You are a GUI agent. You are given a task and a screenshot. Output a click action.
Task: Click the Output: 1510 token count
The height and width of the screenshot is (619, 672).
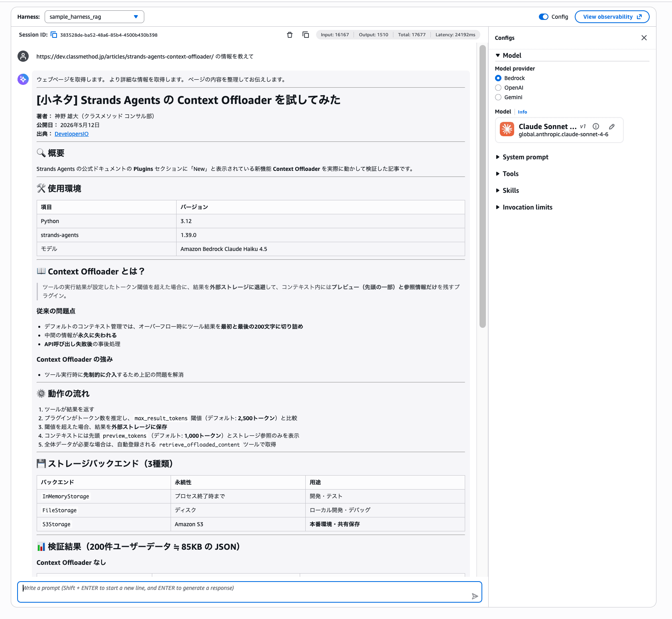coord(373,35)
